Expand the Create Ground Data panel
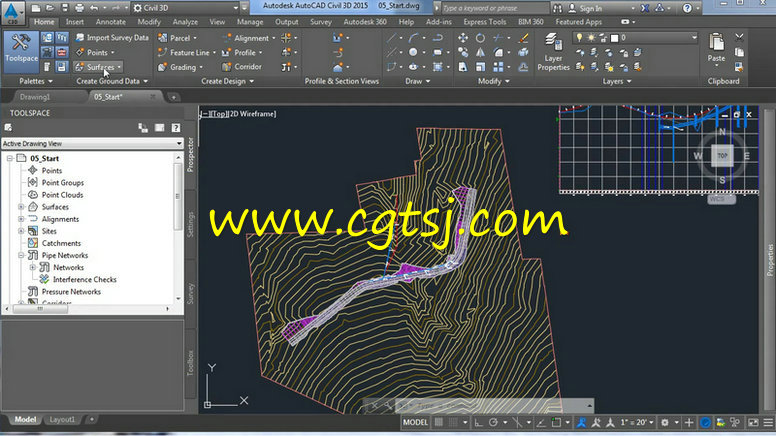776x436 pixels. 112,81
